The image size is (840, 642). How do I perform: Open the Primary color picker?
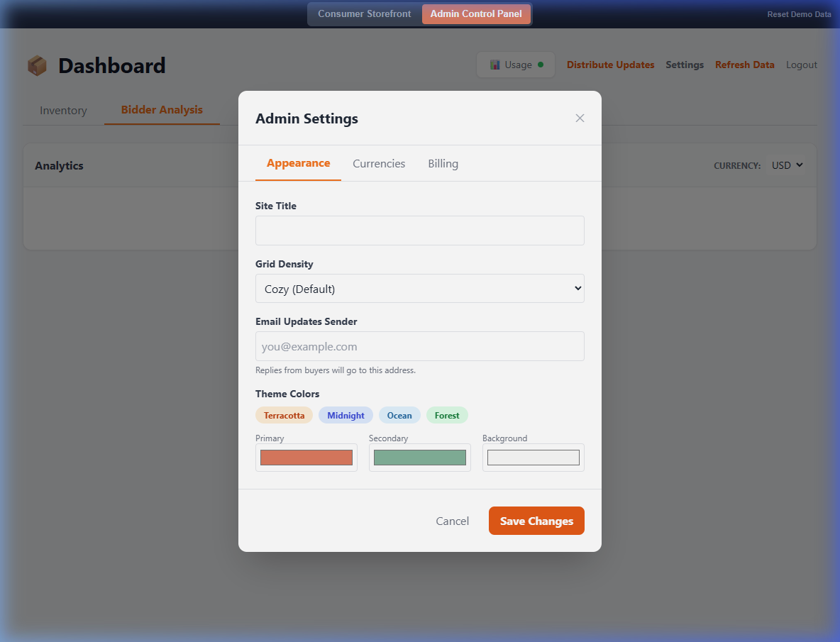(x=306, y=458)
